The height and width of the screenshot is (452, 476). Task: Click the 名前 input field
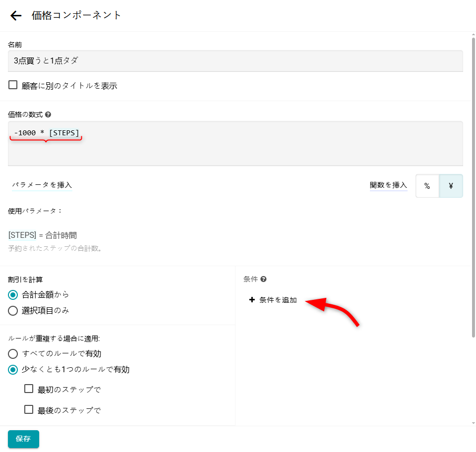pyautogui.click(x=235, y=60)
